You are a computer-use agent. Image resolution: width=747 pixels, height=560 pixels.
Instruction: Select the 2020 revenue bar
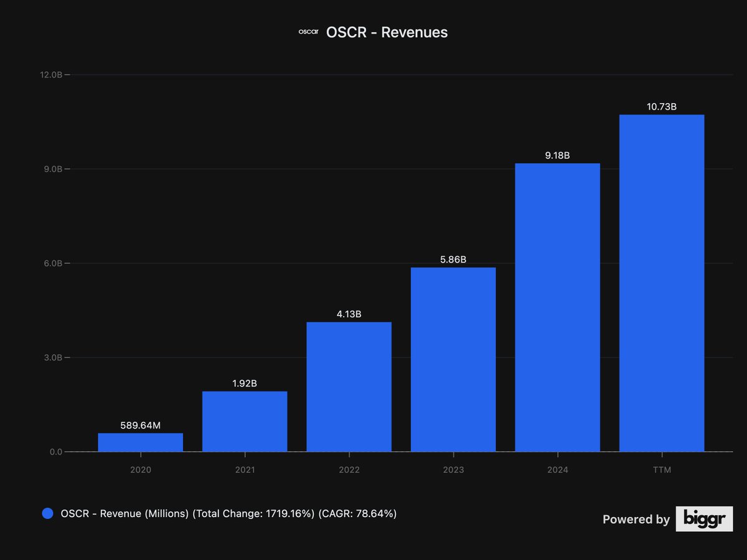coord(141,442)
